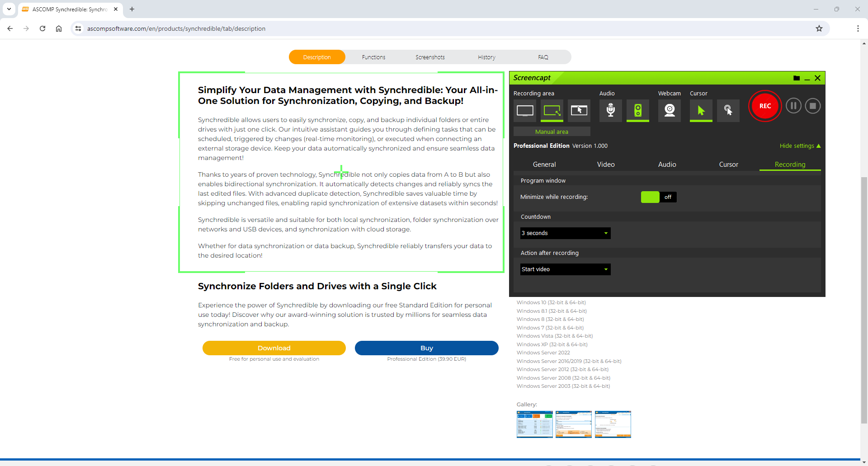Switch to the FAQ page tab
Image resolution: width=868 pixels, height=466 pixels.
[543, 57]
